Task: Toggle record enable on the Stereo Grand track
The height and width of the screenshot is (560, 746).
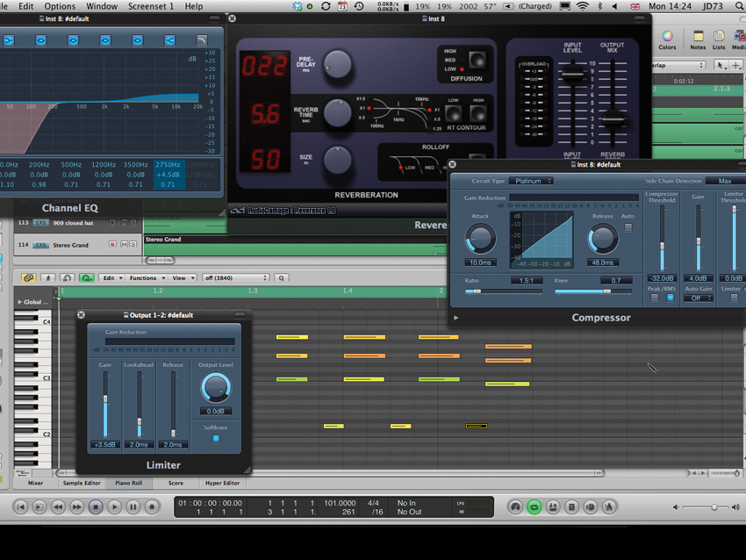Action: pos(112,245)
